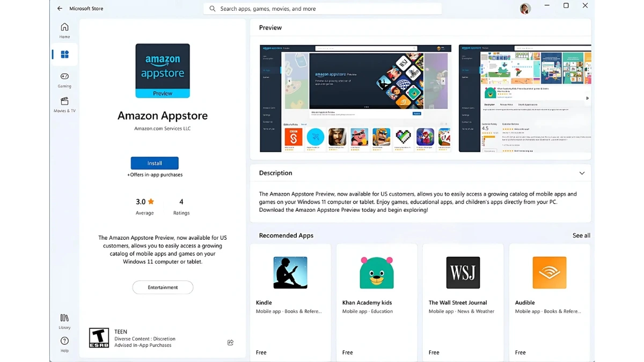
Task: Click the Khan Academy kids title
Action: pos(367,302)
